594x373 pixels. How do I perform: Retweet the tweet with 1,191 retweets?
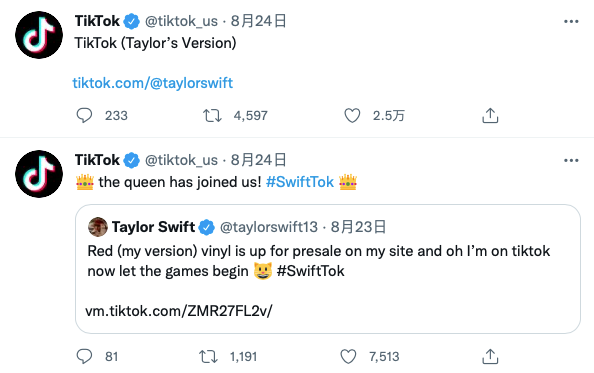[208, 356]
